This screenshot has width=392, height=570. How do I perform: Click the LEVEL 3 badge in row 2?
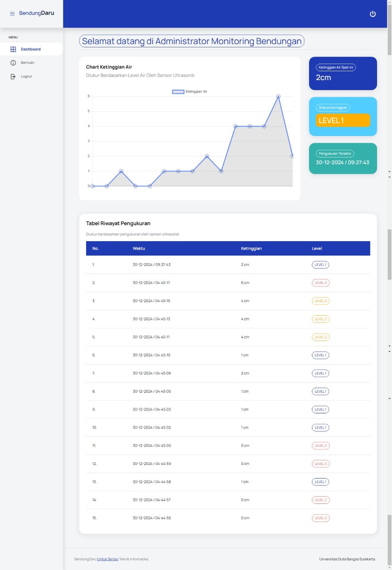320,283
